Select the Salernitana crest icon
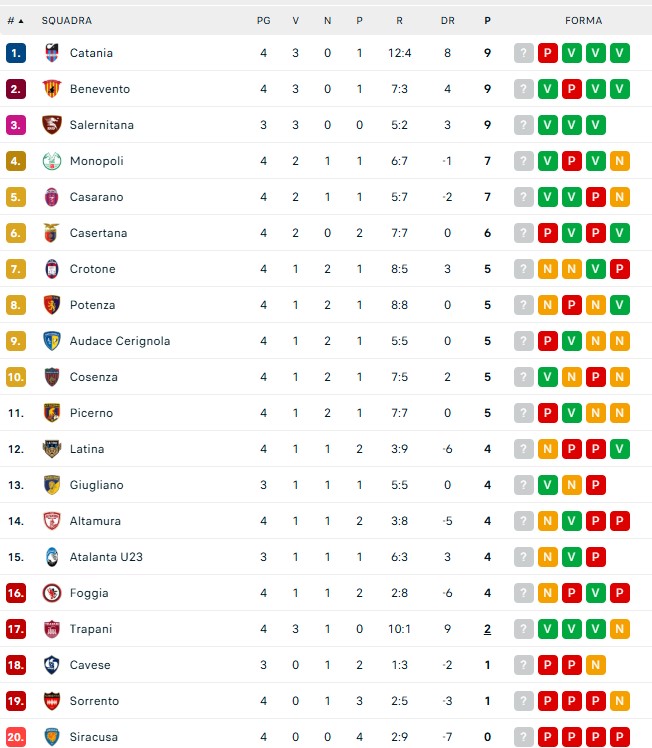The width and height of the screenshot is (652, 748). click(52, 125)
